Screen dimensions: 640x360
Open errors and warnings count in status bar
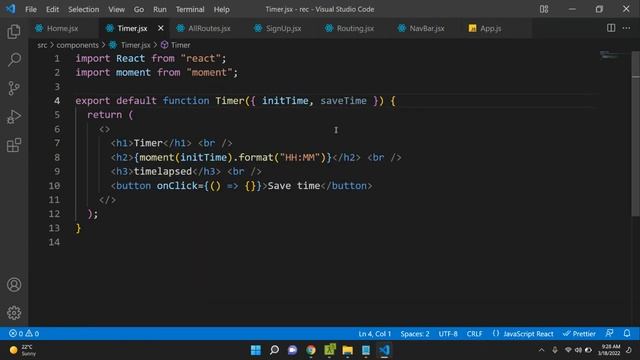pyautogui.click(x=24, y=333)
